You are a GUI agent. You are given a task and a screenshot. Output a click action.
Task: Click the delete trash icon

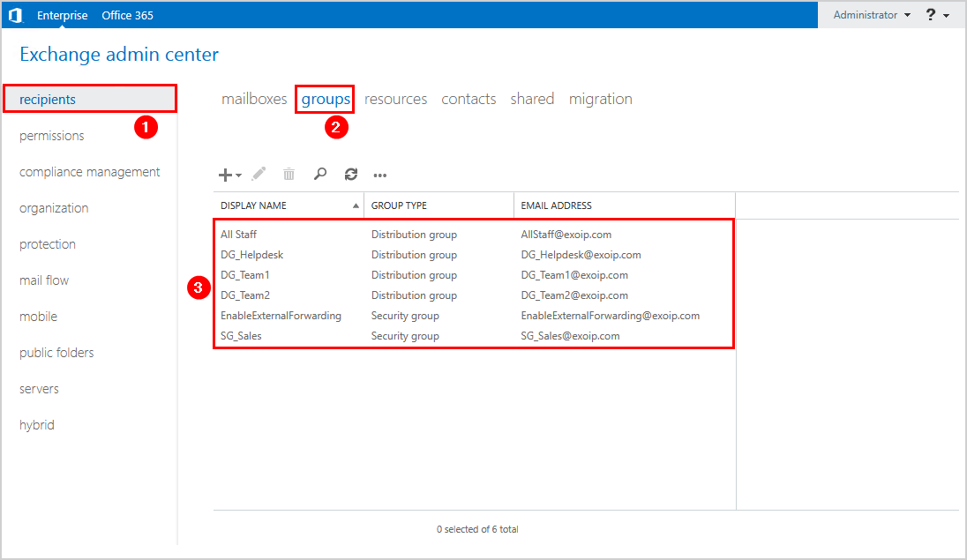[289, 174]
